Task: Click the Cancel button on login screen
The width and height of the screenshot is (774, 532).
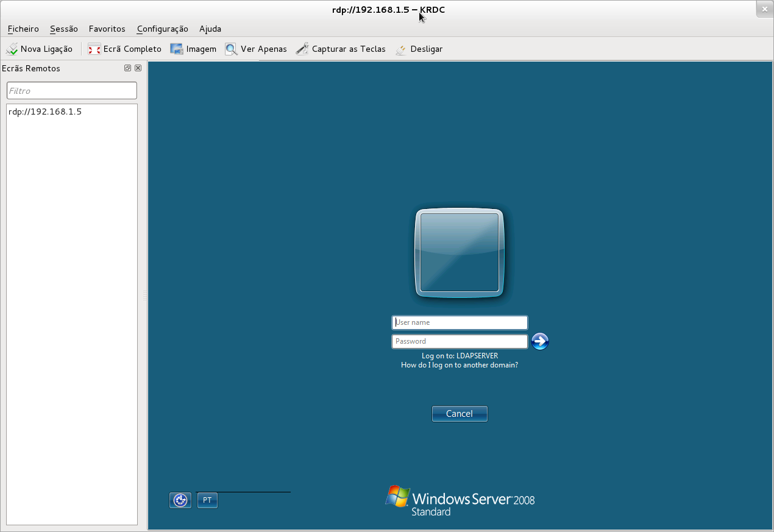Action: (460, 414)
